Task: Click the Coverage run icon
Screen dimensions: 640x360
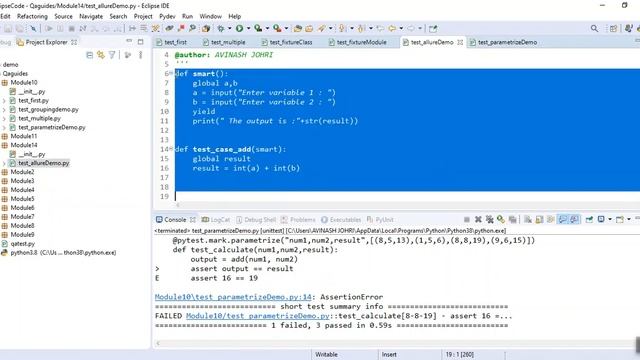Action: [x=258, y=29]
